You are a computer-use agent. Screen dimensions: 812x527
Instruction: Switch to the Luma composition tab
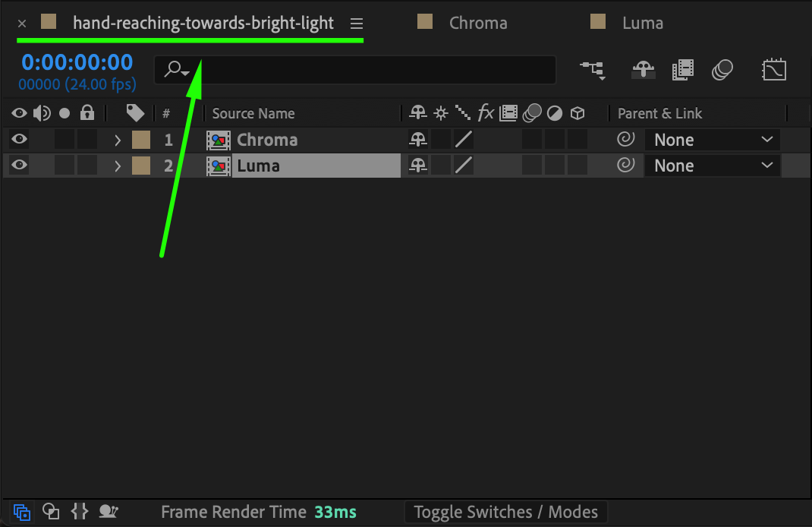(x=642, y=23)
